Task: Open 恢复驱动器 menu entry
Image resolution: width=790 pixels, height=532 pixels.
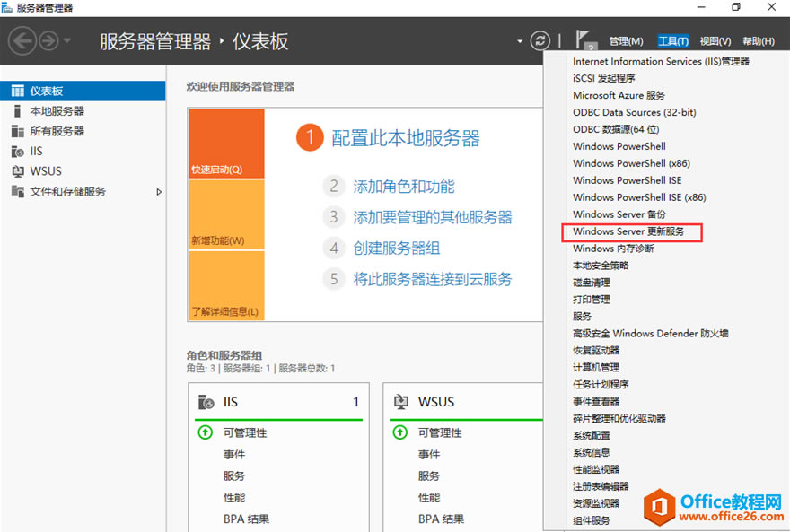Action: point(596,350)
